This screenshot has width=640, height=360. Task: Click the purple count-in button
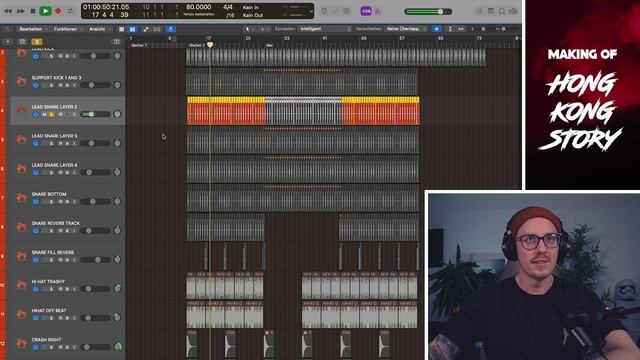[366, 11]
